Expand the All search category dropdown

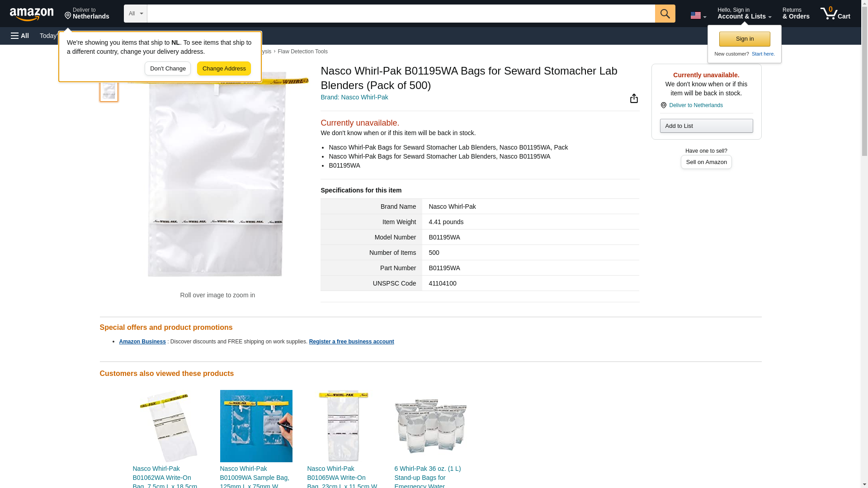[135, 14]
